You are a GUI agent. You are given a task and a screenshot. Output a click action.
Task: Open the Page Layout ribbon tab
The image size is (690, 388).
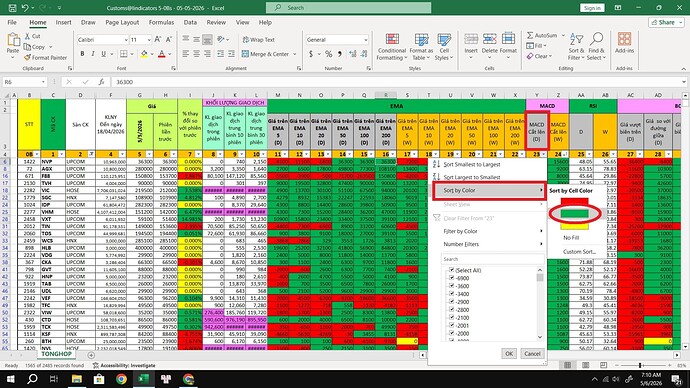pos(122,22)
